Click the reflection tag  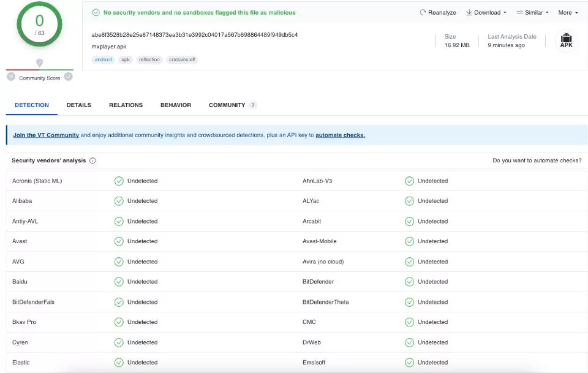point(149,59)
